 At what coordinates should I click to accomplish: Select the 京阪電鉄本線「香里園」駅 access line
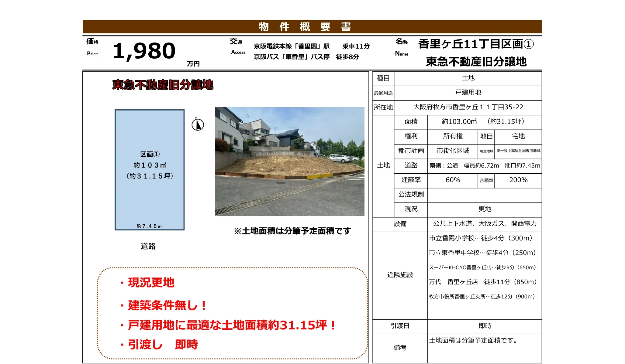click(x=312, y=46)
